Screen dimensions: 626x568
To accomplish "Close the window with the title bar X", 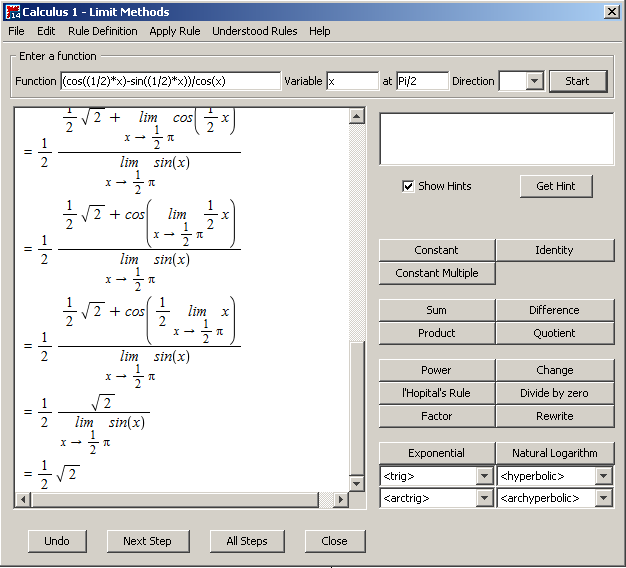I will (612, 12).
